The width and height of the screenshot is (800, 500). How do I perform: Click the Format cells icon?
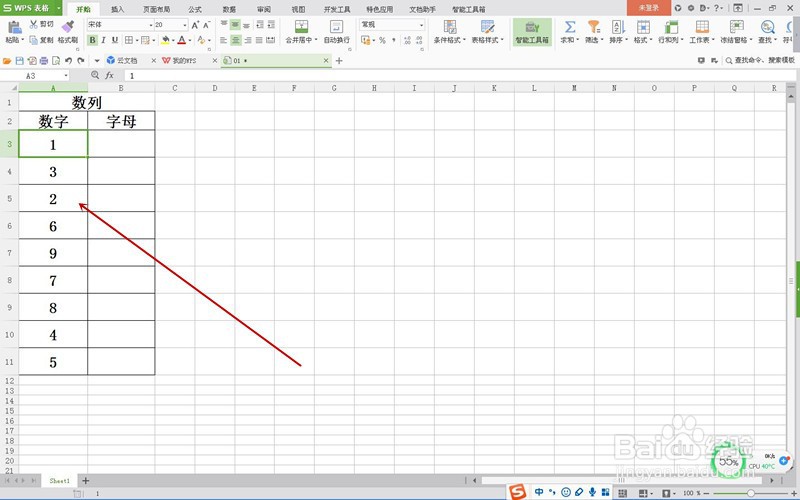click(x=643, y=27)
